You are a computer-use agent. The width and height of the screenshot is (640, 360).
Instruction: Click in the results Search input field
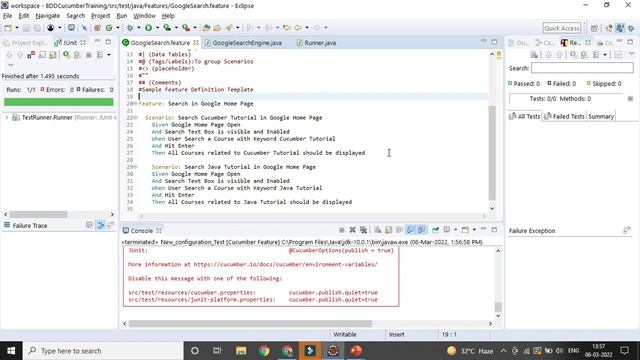[582, 68]
